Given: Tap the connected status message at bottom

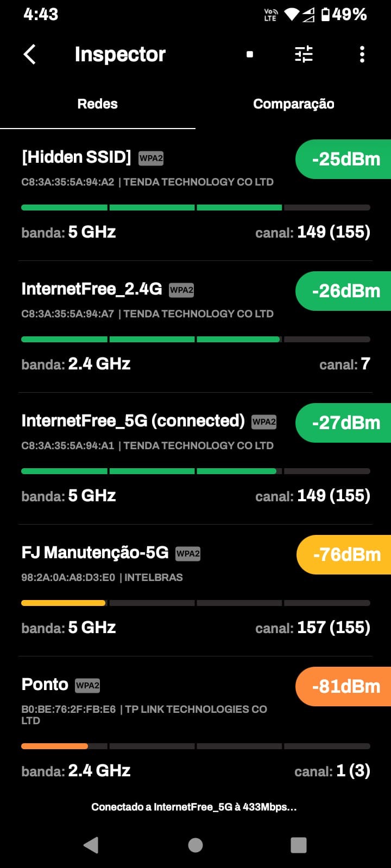Looking at the screenshot, I should (x=194, y=807).
